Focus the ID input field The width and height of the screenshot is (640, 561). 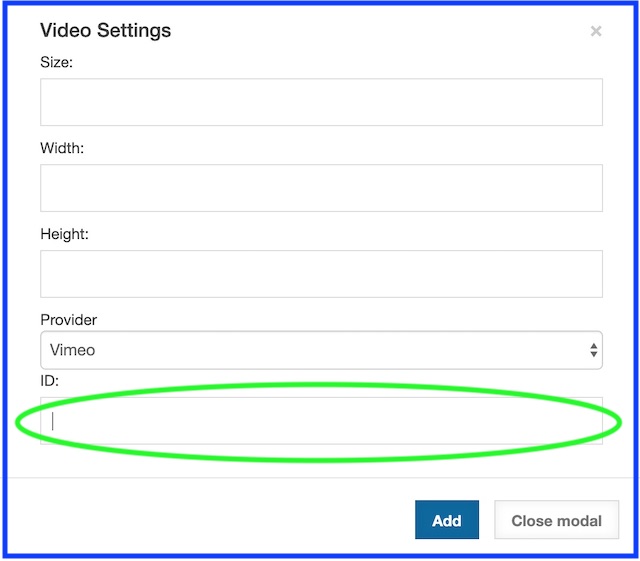321,421
